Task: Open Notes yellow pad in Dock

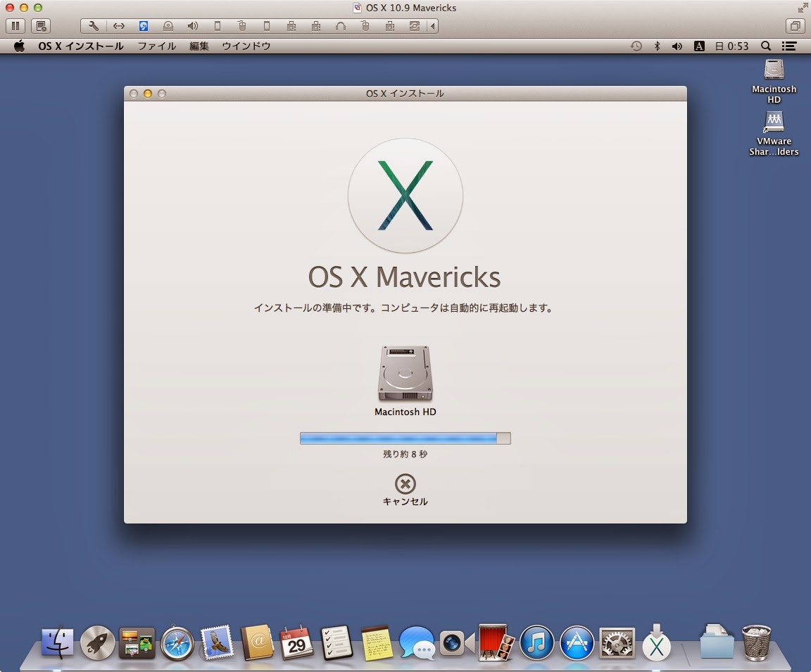Action: click(377, 642)
